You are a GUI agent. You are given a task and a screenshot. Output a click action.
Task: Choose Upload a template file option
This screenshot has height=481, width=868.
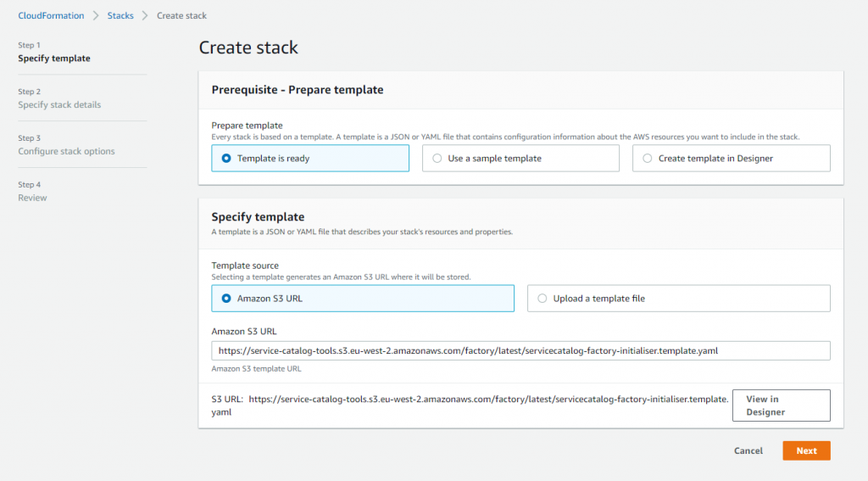tap(679, 298)
